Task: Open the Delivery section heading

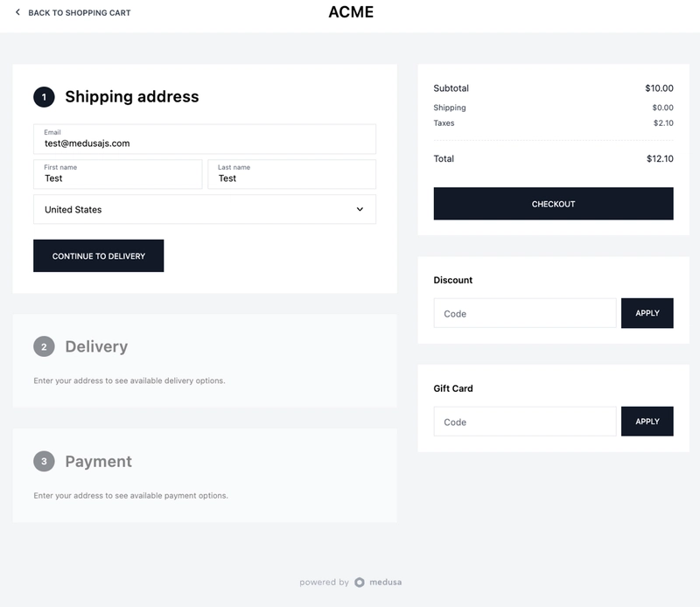Action: pos(96,346)
